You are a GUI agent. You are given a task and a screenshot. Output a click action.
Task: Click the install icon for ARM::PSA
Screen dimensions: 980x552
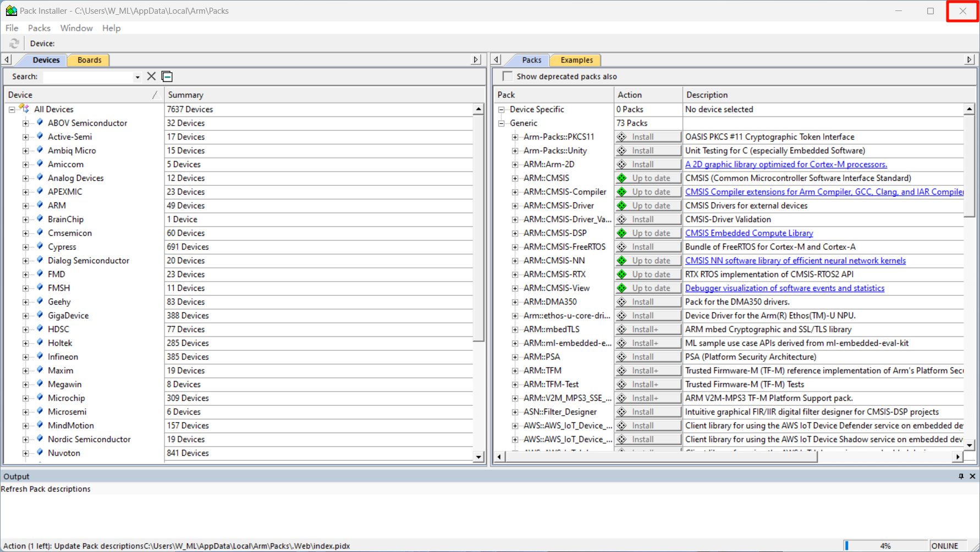tap(622, 357)
